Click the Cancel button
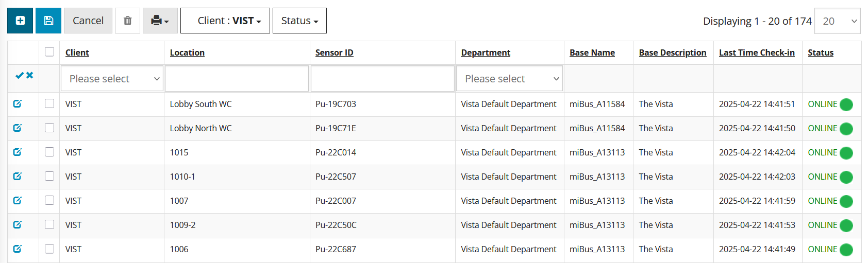 pos(88,21)
